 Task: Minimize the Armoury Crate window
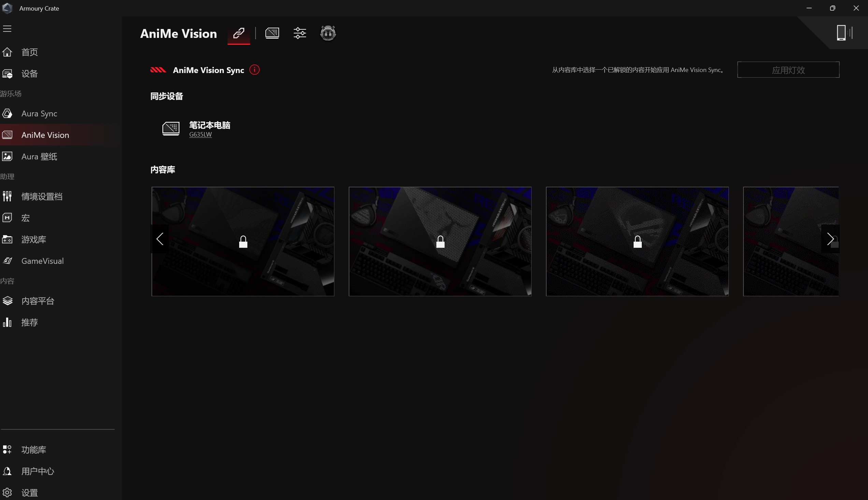point(809,8)
